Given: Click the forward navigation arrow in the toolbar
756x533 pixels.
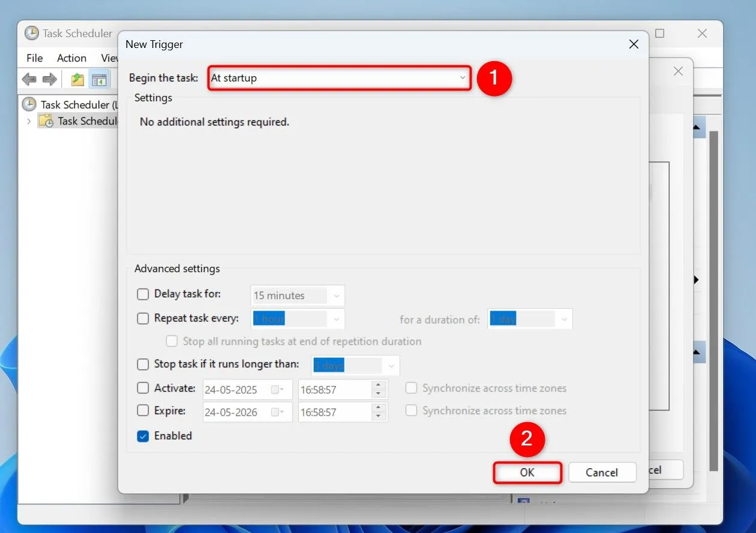Looking at the screenshot, I should [50, 79].
